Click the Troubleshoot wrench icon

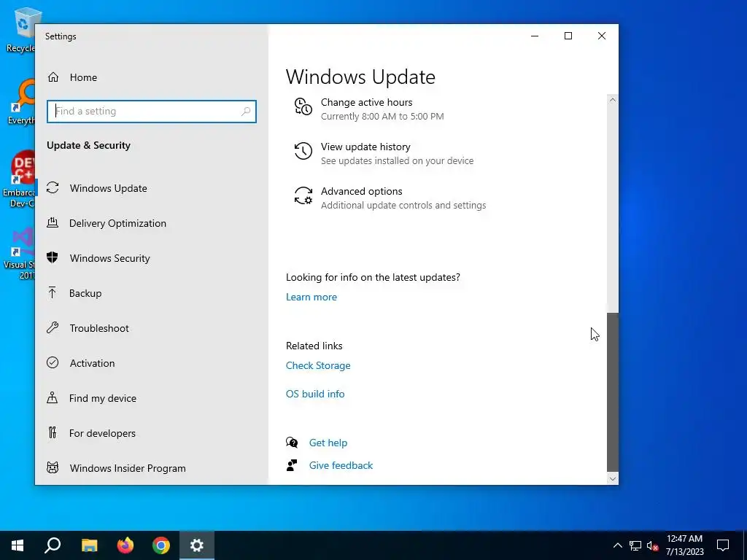(53, 327)
